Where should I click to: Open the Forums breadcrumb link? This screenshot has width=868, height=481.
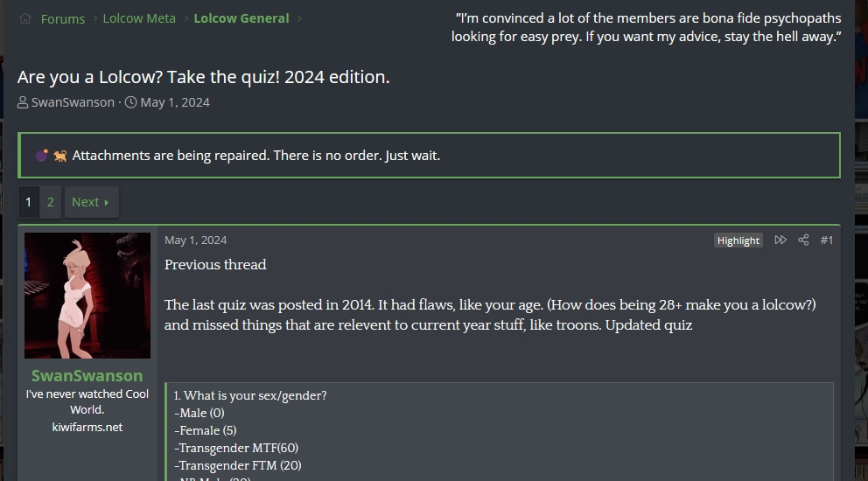pyautogui.click(x=63, y=18)
